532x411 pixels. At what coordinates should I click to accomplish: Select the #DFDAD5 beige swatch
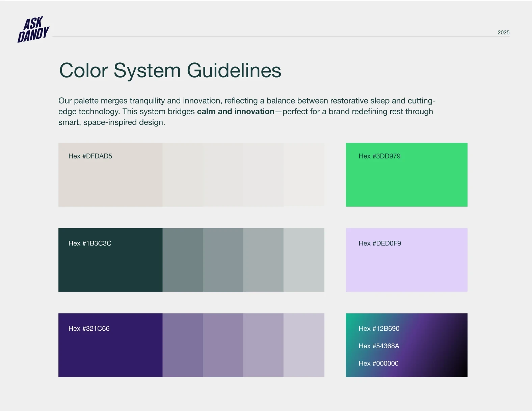click(x=110, y=175)
